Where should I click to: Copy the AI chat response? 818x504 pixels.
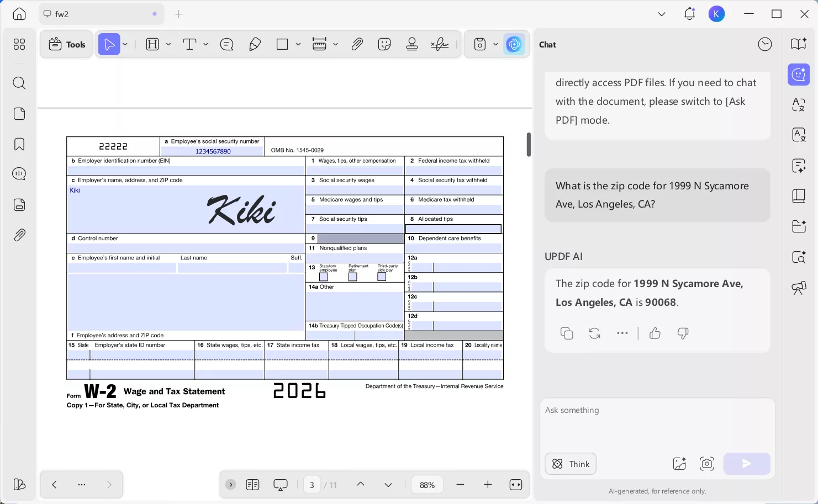point(567,333)
